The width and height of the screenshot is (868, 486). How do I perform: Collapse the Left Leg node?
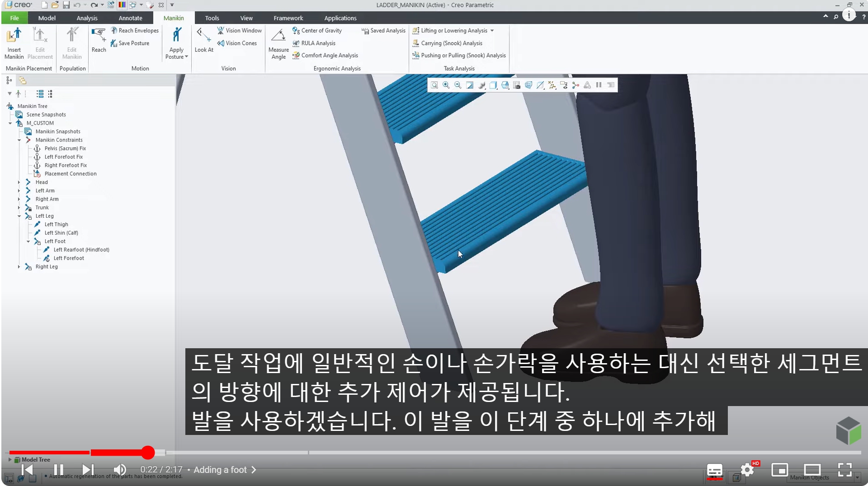point(19,216)
